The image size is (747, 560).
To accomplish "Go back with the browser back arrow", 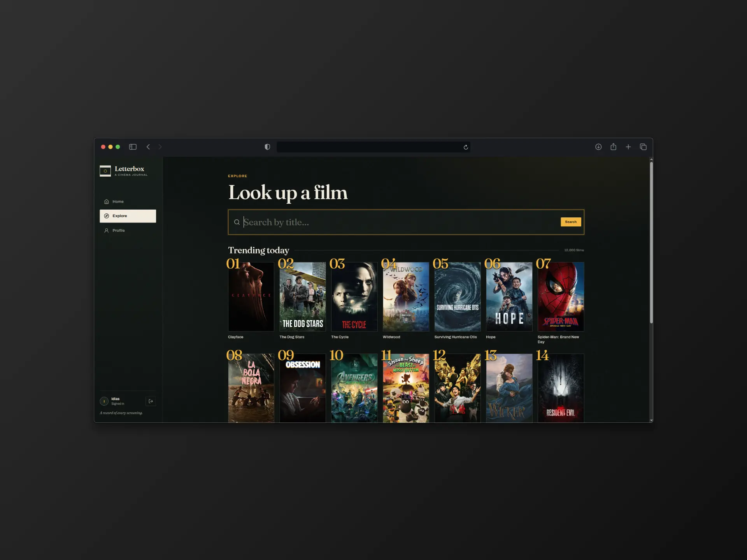I will (x=148, y=147).
